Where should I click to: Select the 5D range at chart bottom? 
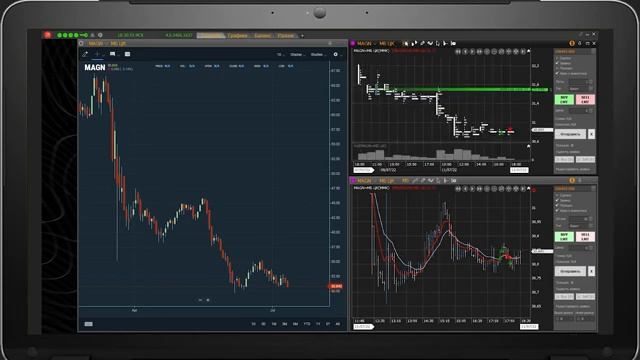[x=263, y=324]
